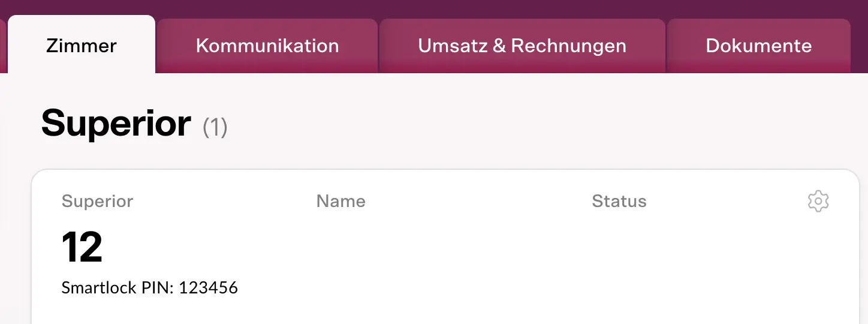Click the partially hidden tab left of Zimmer
This screenshot has height=324, width=868.
[2, 47]
